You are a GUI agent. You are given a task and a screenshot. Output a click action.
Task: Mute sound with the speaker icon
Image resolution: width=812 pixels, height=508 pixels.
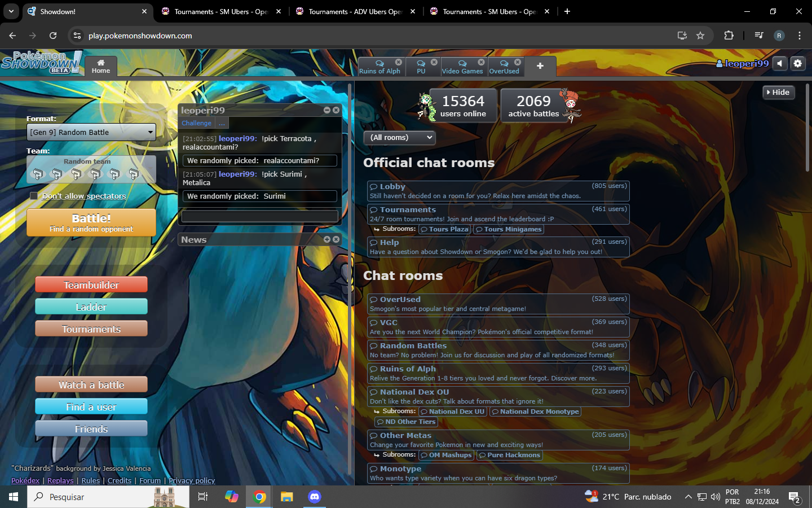point(780,64)
